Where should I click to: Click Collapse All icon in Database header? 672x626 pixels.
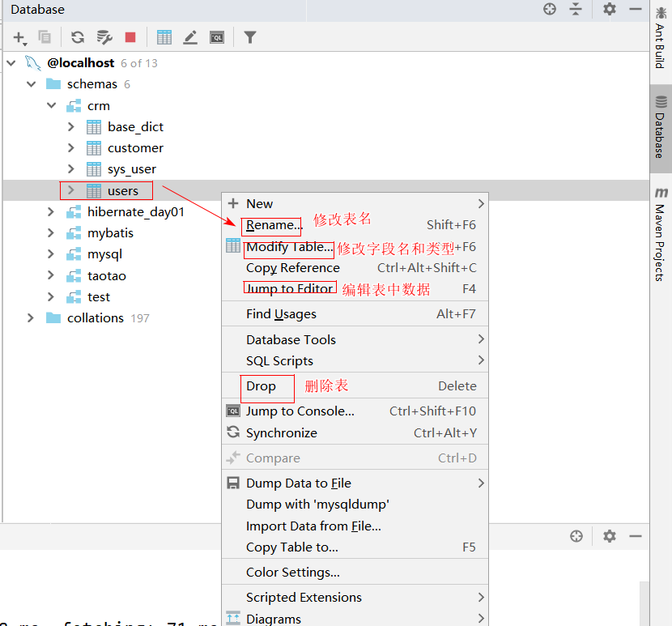576,9
